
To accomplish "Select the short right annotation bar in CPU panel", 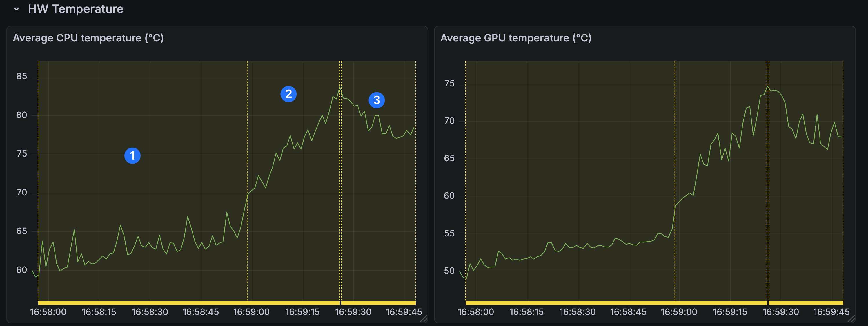I will pos(378,303).
